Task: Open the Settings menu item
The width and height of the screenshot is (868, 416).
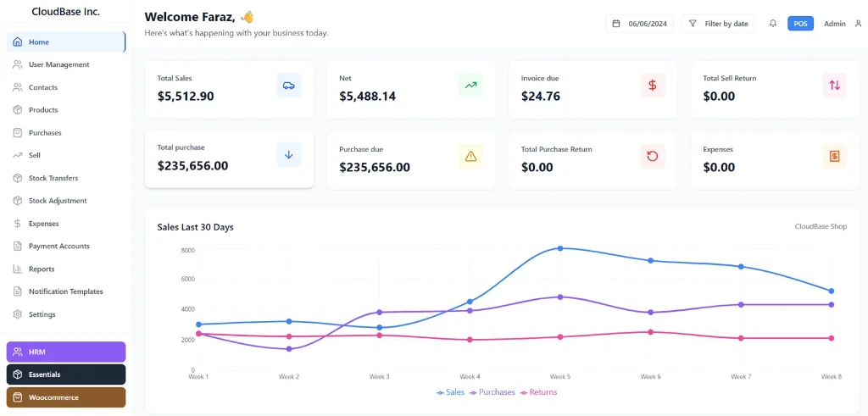Action: pos(66,314)
